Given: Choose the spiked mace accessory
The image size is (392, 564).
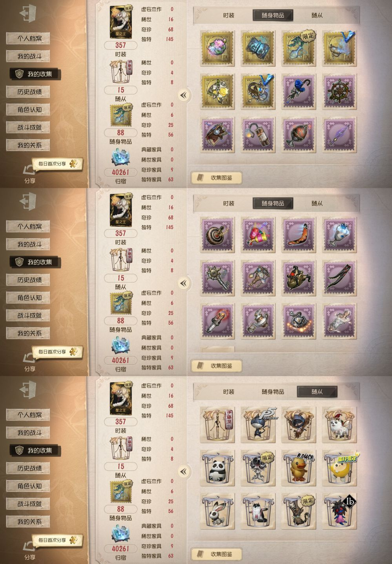Looking at the screenshot, I should 217,278.
